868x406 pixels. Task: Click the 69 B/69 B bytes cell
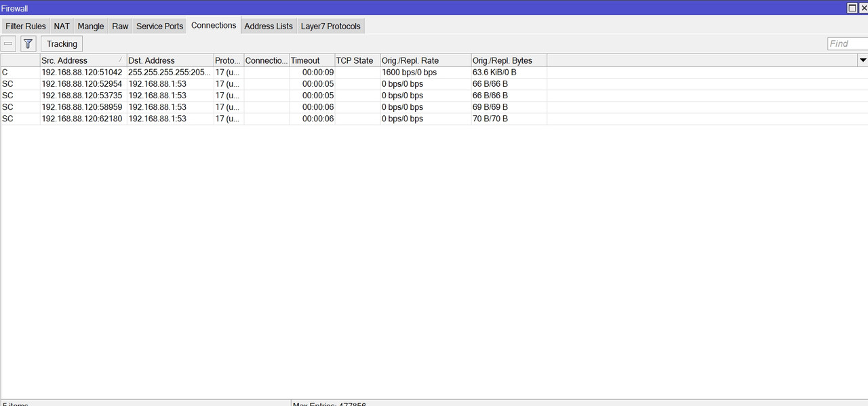[509, 107]
